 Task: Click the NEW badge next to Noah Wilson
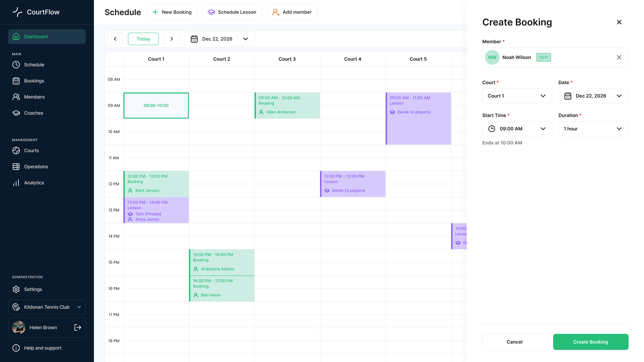pyautogui.click(x=543, y=57)
